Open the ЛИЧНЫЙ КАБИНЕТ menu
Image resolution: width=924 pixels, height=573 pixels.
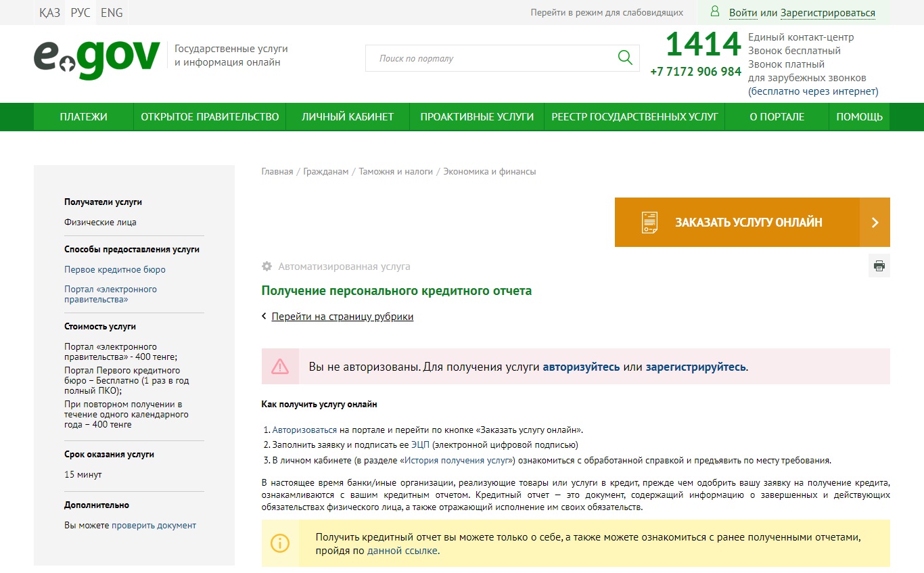click(x=348, y=117)
